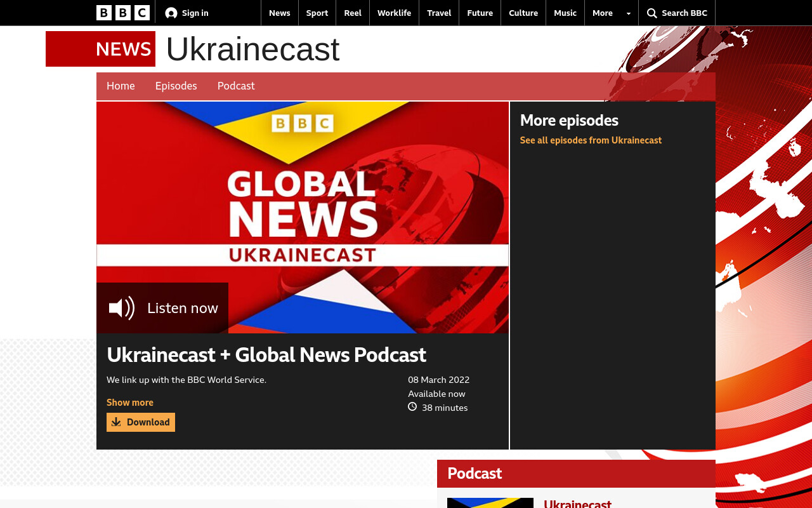Click the 08 March 2022 date text
Image resolution: width=812 pixels, height=508 pixels.
[439, 380]
